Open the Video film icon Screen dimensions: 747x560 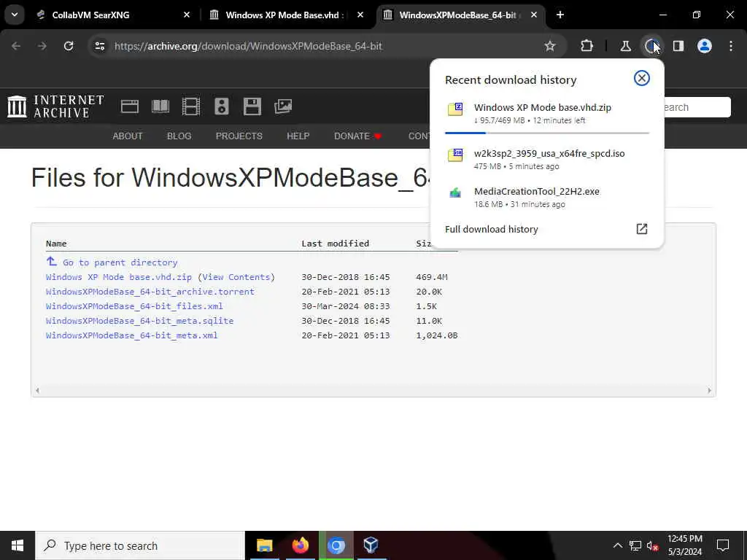(191, 106)
